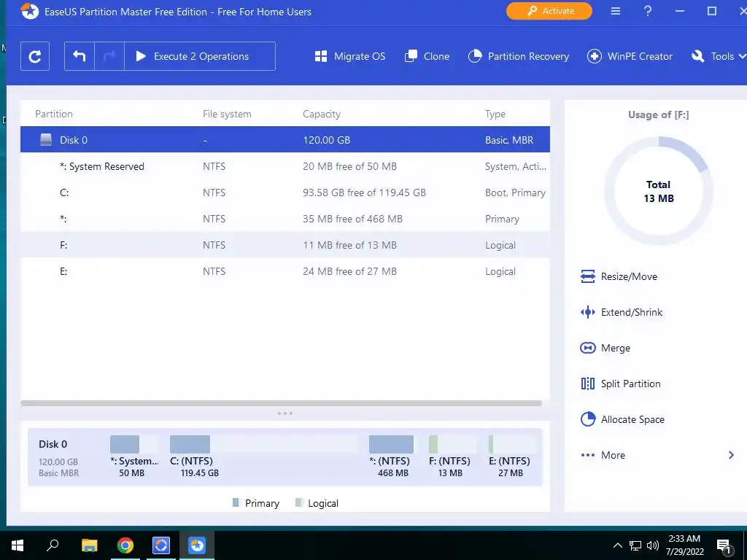
Task: Click the Logical legend color swatch
Action: pyautogui.click(x=298, y=502)
